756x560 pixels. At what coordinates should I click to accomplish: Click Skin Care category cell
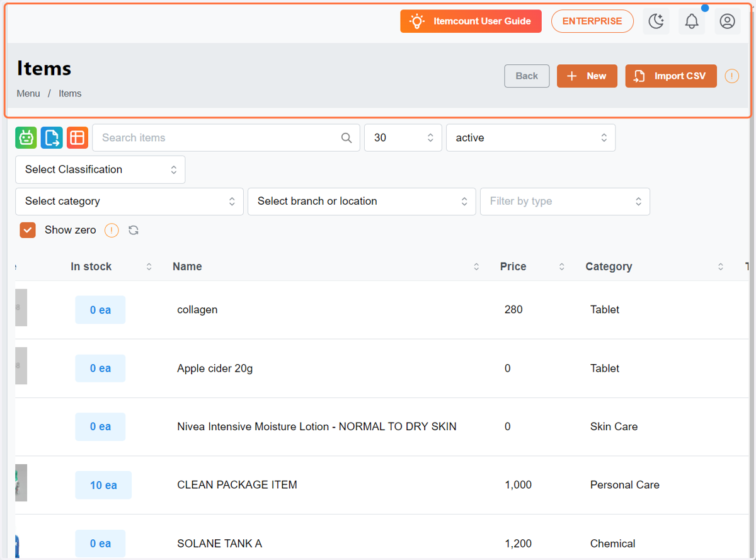click(614, 426)
